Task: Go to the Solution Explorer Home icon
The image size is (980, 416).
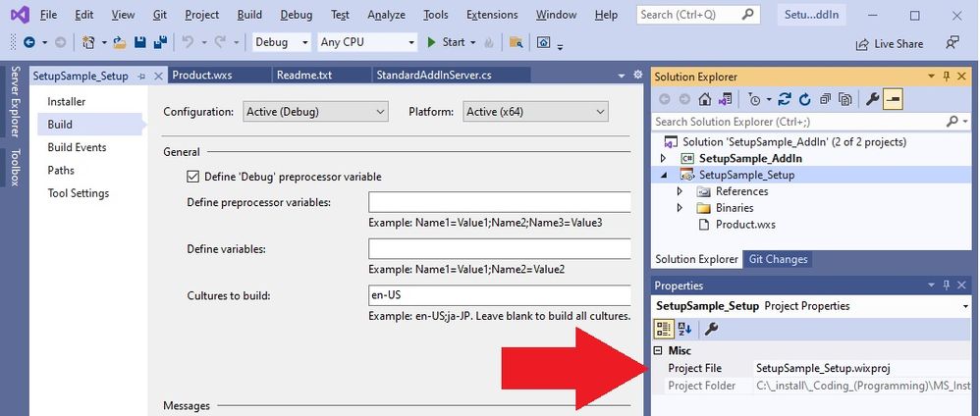Action: coord(705,99)
